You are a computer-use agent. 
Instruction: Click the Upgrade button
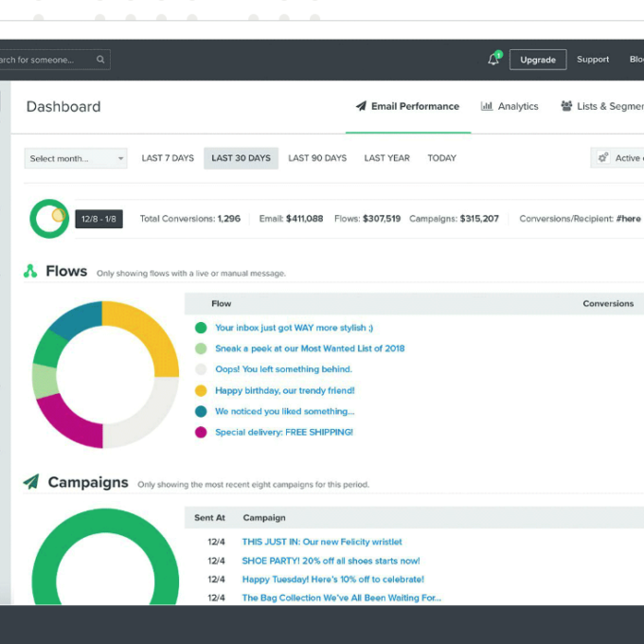[x=537, y=60]
